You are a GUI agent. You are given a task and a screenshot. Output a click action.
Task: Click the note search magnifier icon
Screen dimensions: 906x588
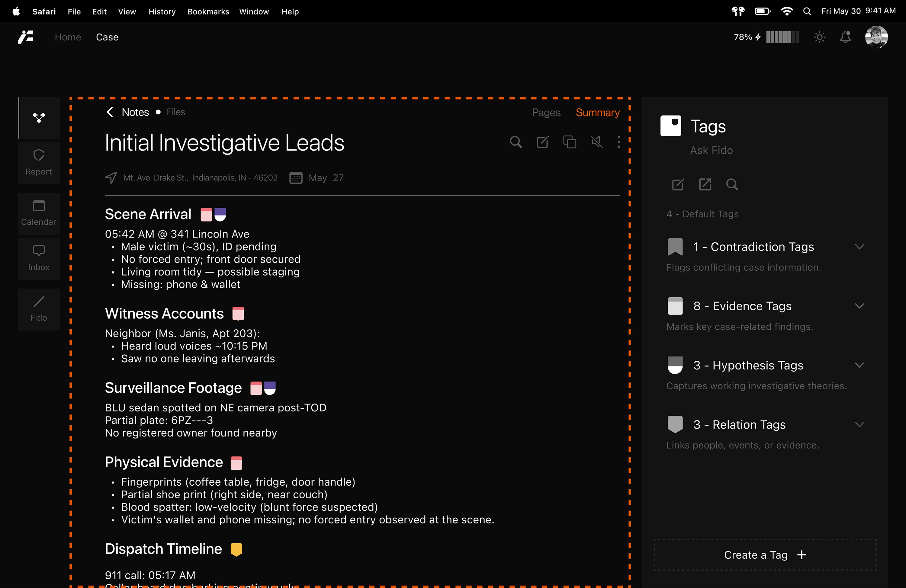516,142
